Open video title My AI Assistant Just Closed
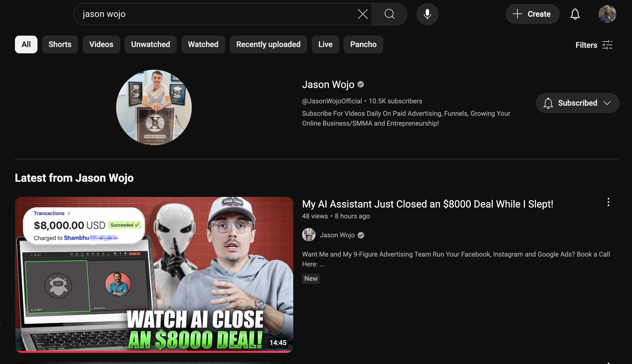632x364 pixels. point(428,204)
